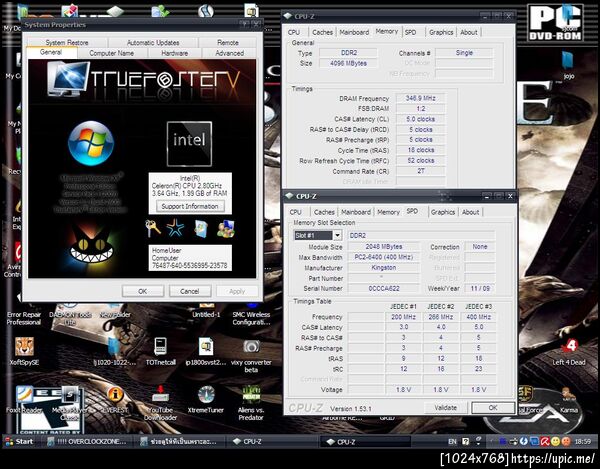Click the blue star icon in System Properties
The image size is (600, 469).
175,228
